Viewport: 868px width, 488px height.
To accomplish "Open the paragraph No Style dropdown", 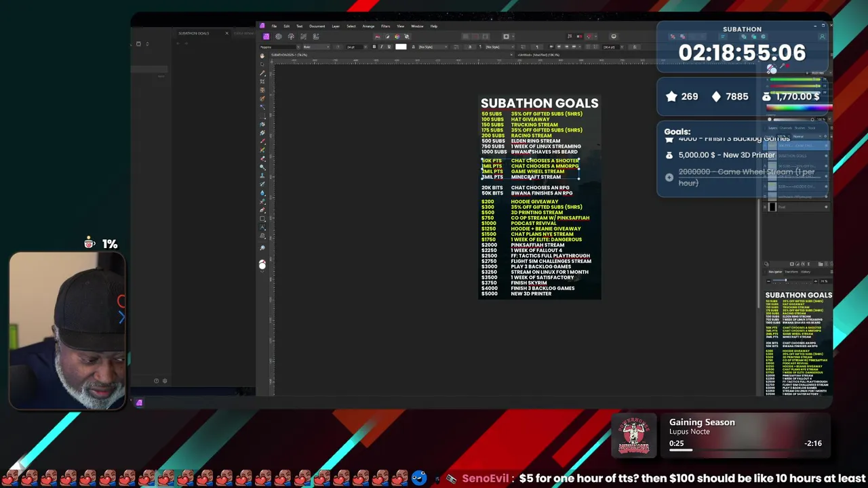I will [x=500, y=47].
